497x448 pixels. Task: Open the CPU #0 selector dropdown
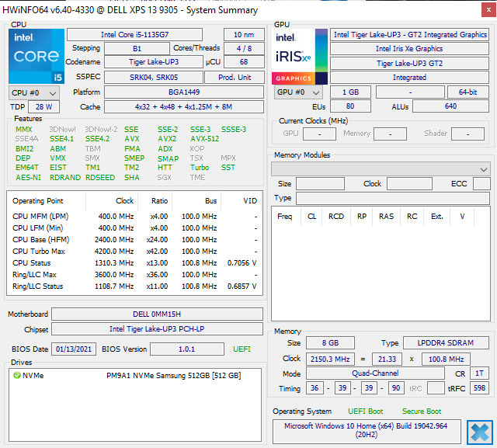point(32,92)
